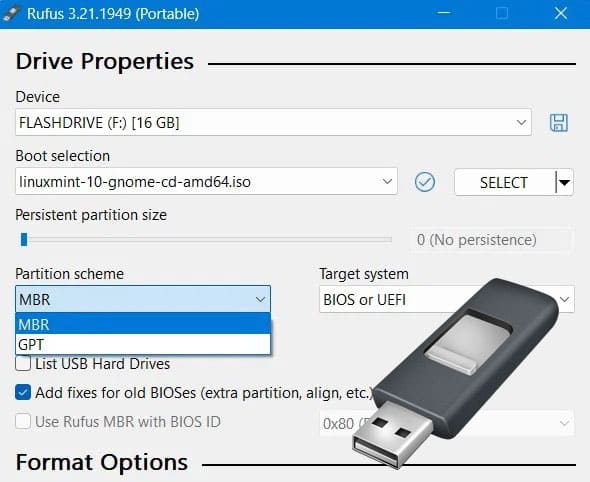Click the Format Options heading
Viewport: 590px width, 482px height.
[102, 462]
